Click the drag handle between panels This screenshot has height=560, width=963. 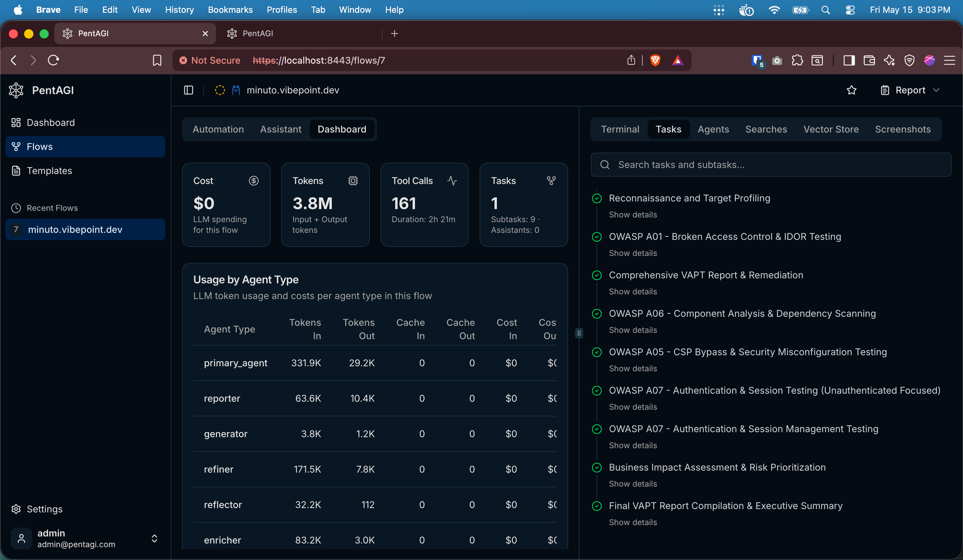(x=579, y=333)
